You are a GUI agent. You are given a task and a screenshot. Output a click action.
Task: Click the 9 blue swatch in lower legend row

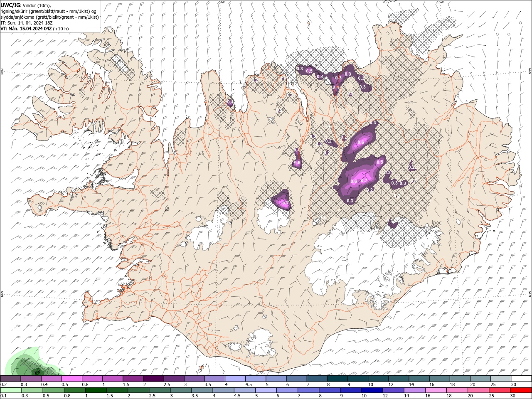[350, 390]
